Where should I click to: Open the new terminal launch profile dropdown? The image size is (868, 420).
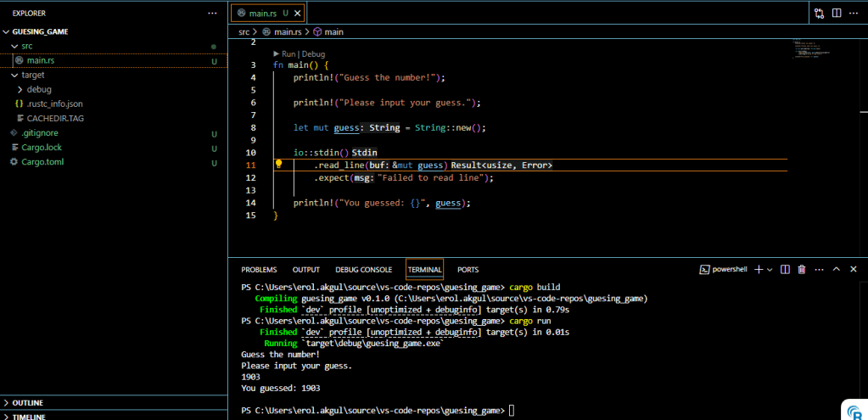pyautogui.click(x=770, y=269)
